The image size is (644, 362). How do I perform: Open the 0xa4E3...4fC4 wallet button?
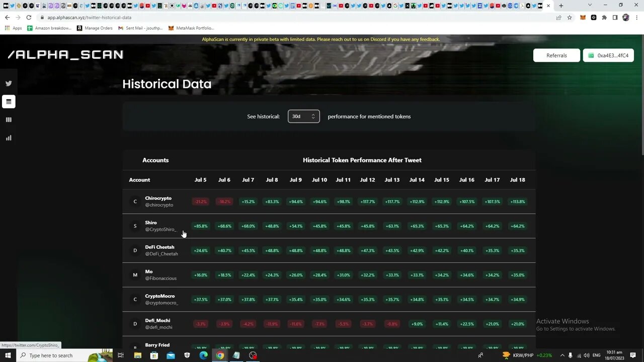click(608, 55)
